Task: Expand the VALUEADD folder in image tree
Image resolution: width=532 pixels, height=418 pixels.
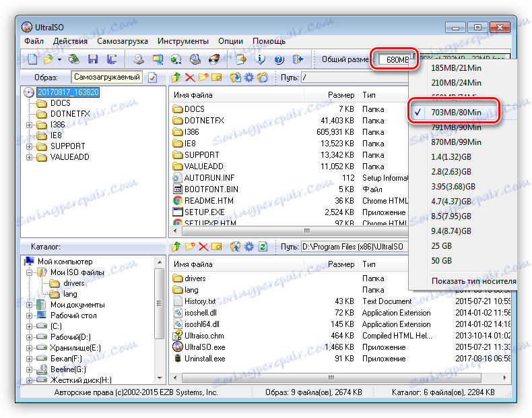Action: [30, 158]
